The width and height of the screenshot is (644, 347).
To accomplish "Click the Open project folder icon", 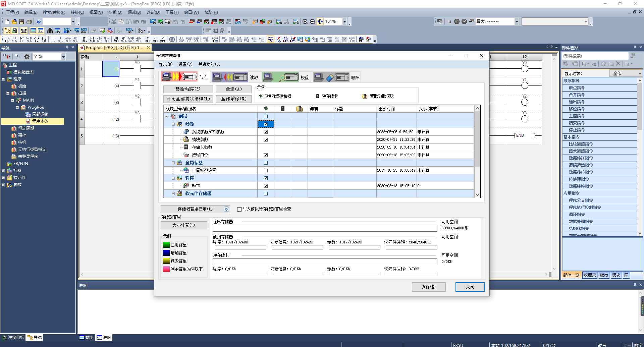I will (14, 21).
